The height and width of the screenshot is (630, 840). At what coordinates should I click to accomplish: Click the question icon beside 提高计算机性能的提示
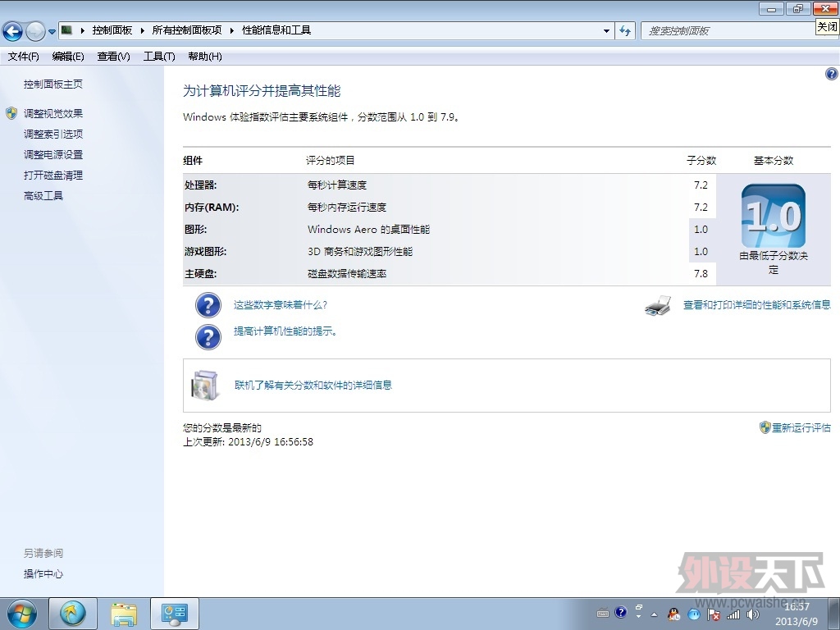[208, 337]
